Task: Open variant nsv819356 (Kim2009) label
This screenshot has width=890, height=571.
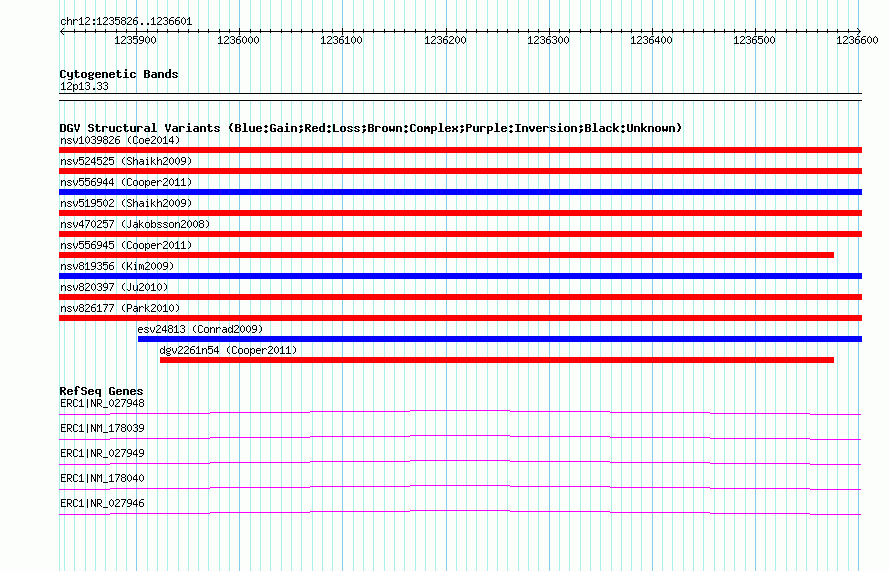Action: [x=117, y=266]
